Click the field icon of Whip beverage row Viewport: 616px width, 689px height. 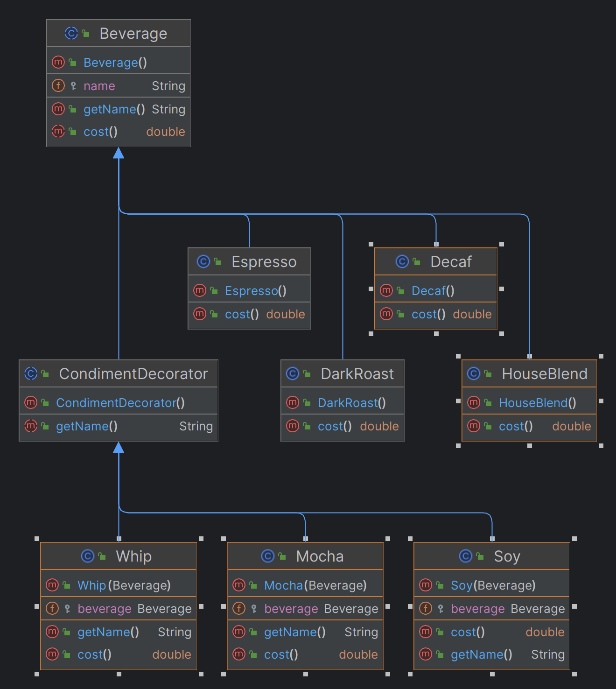point(52,608)
